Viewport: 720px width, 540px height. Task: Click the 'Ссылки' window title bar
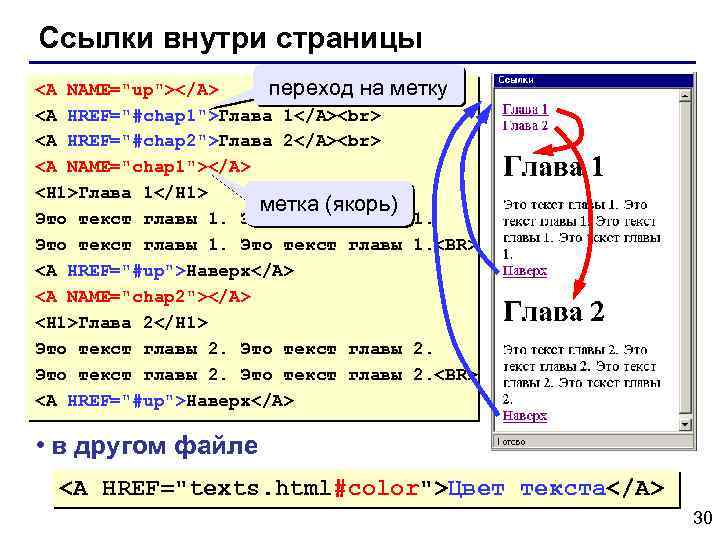tap(593, 80)
